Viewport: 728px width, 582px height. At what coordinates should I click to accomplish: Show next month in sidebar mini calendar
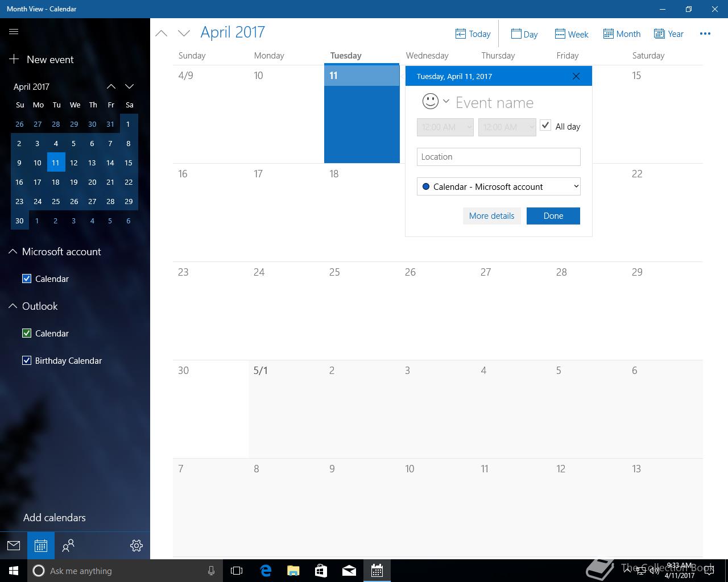(129, 86)
